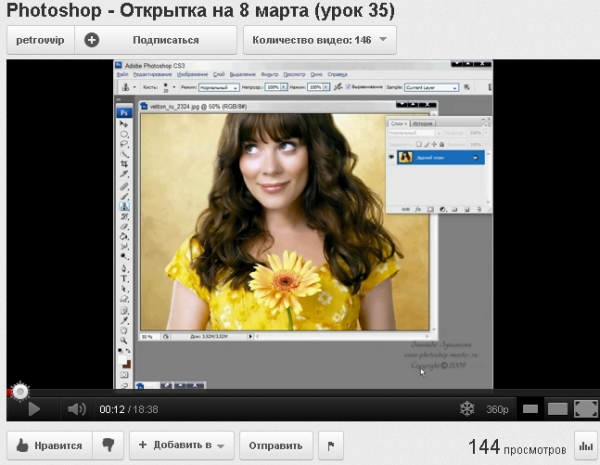Select the Eyedropper tool
The height and width of the screenshot is (465, 600).
[124, 320]
